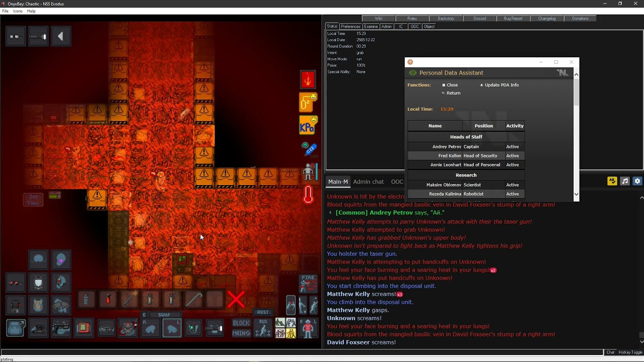Screen dimensions: 644x362
Task: Click the kPa pressure warning icon
Action: 307,125
